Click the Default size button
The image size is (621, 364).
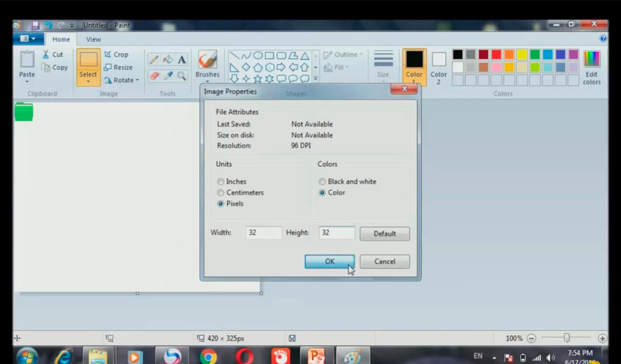tap(384, 234)
